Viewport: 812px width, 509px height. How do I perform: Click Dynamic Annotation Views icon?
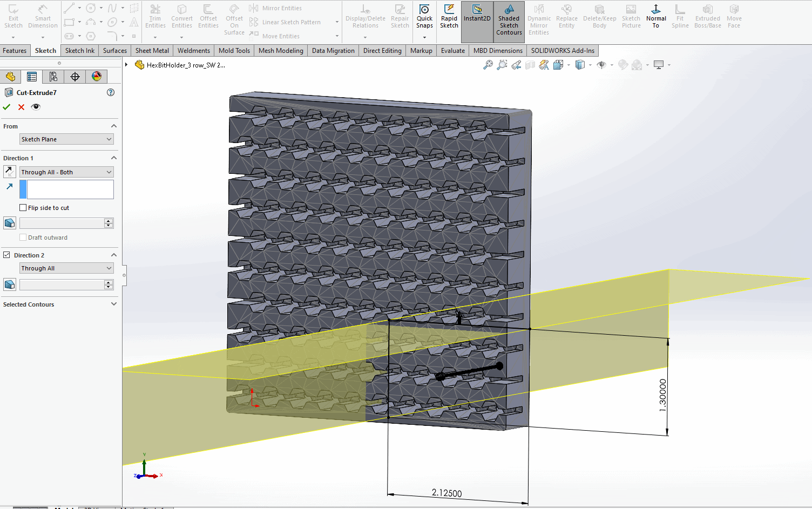point(544,65)
